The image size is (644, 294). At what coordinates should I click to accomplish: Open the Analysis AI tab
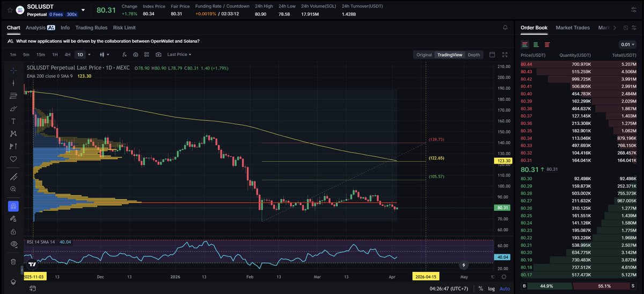click(40, 27)
